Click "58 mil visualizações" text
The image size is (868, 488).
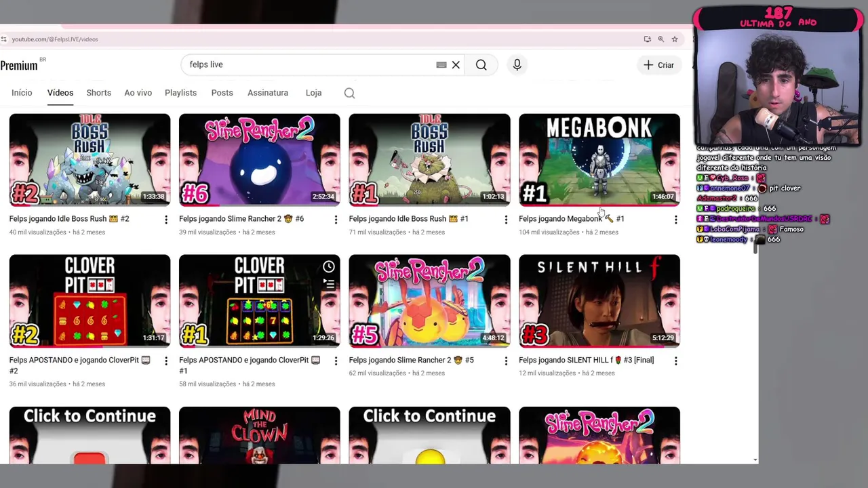click(x=208, y=384)
